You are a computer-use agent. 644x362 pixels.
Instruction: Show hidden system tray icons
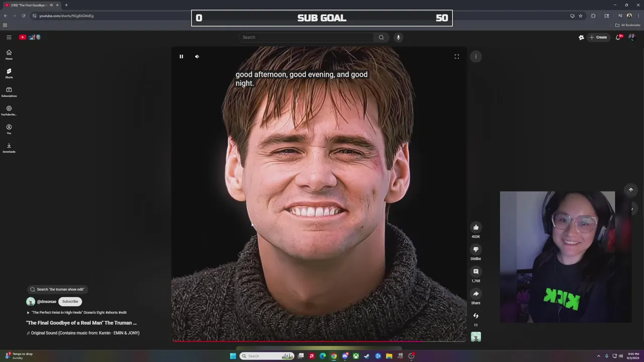598,356
